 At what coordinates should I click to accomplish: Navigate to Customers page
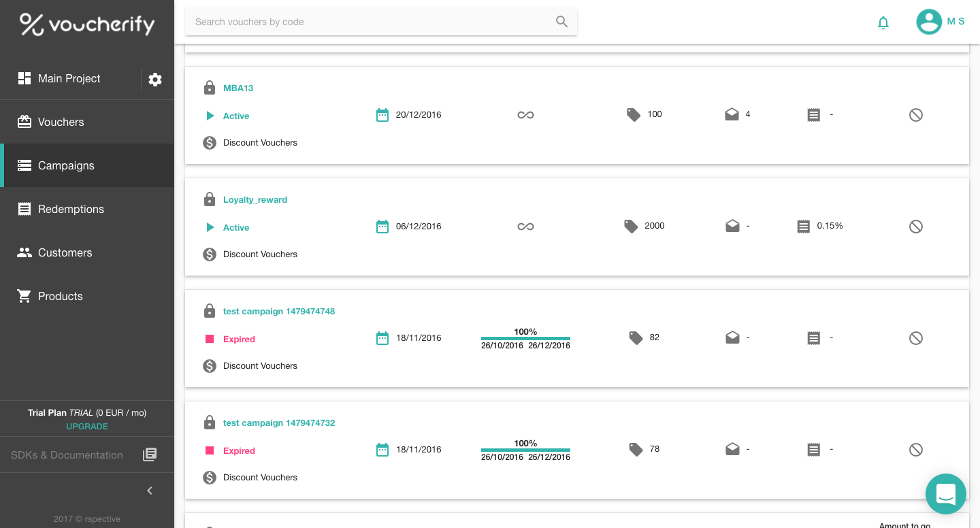(x=65, y=252)
